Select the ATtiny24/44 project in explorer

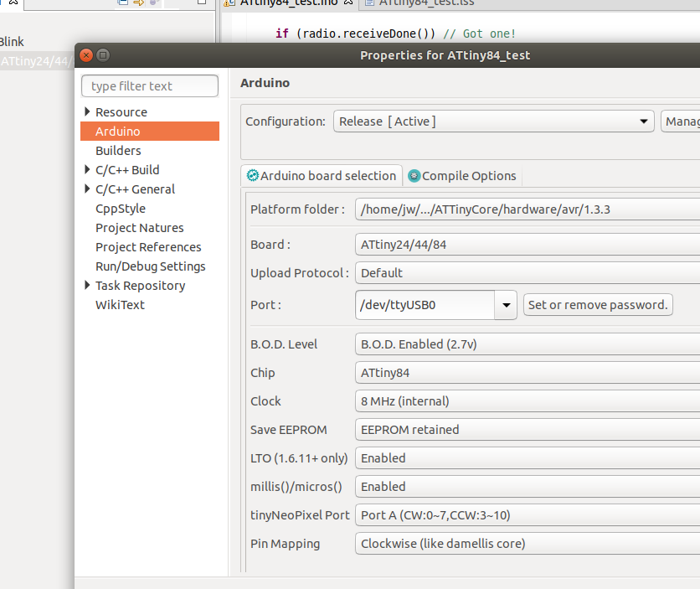(x=36, y=60)
